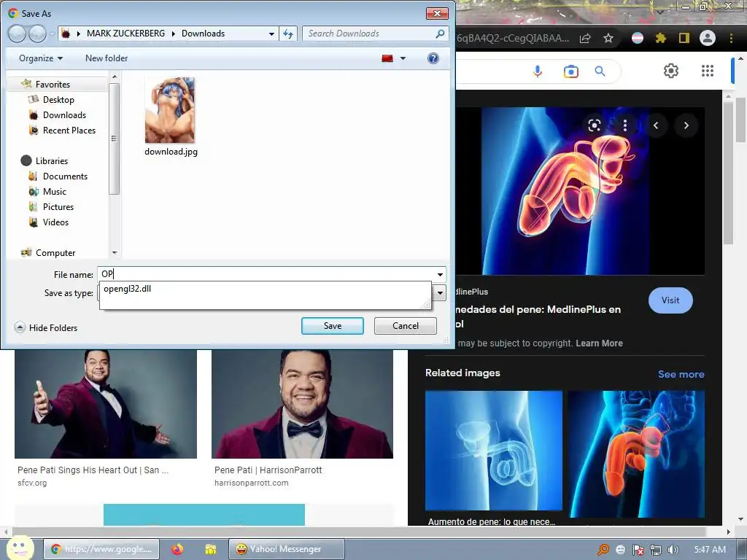Change view using the view icon
This screenshot has width=747, height=560.
tap(387, 58)
